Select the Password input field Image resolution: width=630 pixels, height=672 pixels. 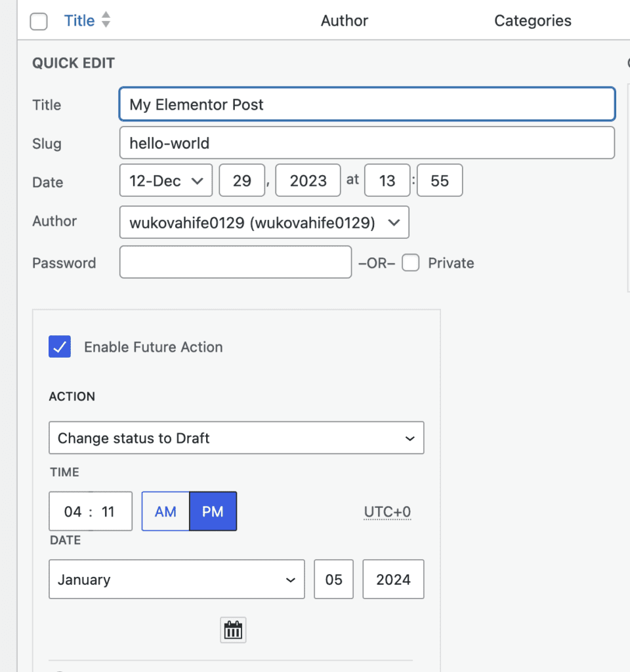click(235, 262)
